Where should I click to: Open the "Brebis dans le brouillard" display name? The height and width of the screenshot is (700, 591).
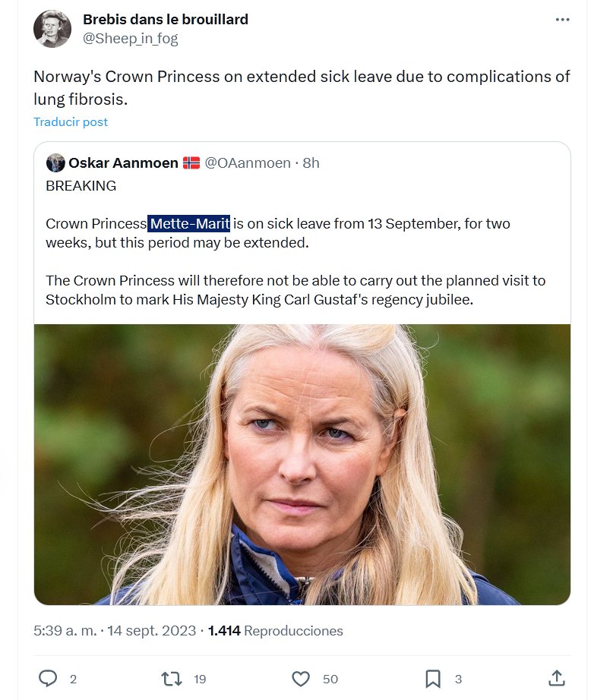(x=165, y=19)
